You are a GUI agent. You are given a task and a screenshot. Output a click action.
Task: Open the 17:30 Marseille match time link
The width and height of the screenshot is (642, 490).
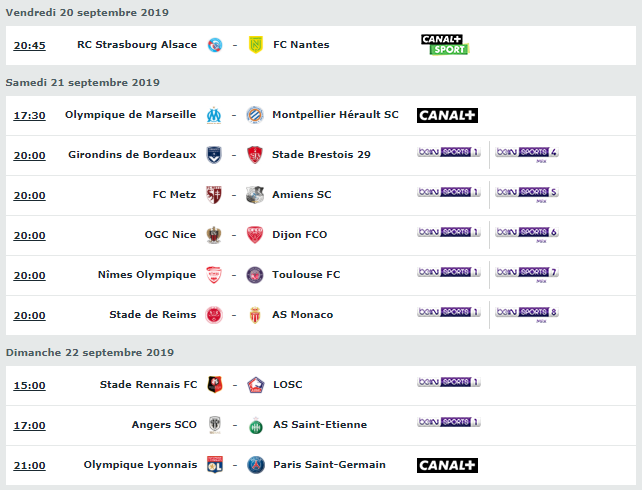29,115
